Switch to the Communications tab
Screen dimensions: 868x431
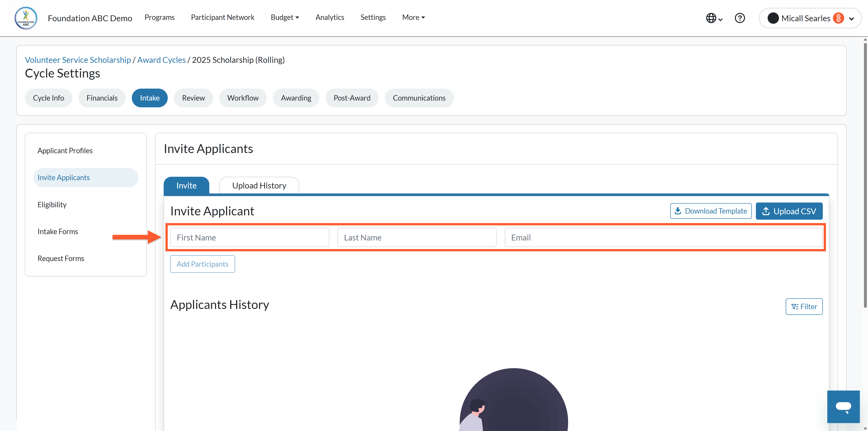(x=419, y=98)
